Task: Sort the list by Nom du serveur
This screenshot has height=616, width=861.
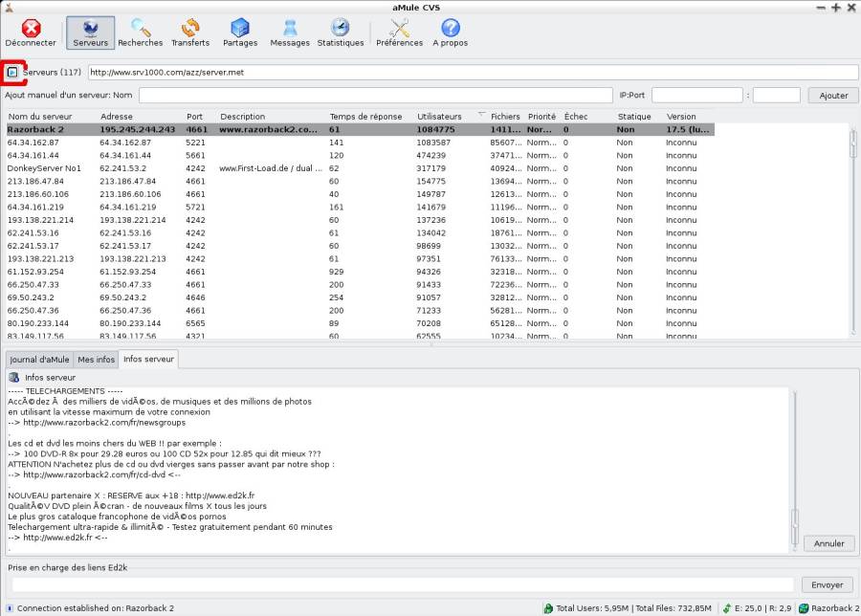Action: (x=40, y=117)
